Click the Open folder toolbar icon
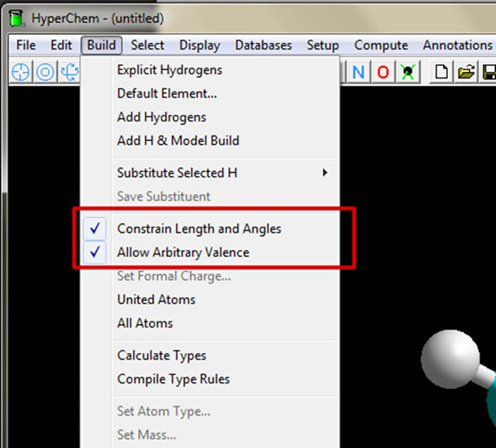The width and height of the screenshot is (496, 448). [466, 72]
